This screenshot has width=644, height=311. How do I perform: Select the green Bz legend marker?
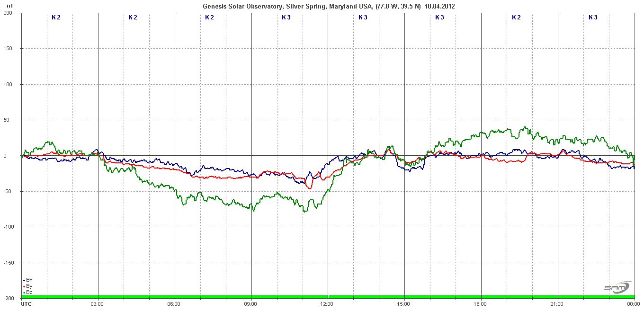[x=24, y=293]
